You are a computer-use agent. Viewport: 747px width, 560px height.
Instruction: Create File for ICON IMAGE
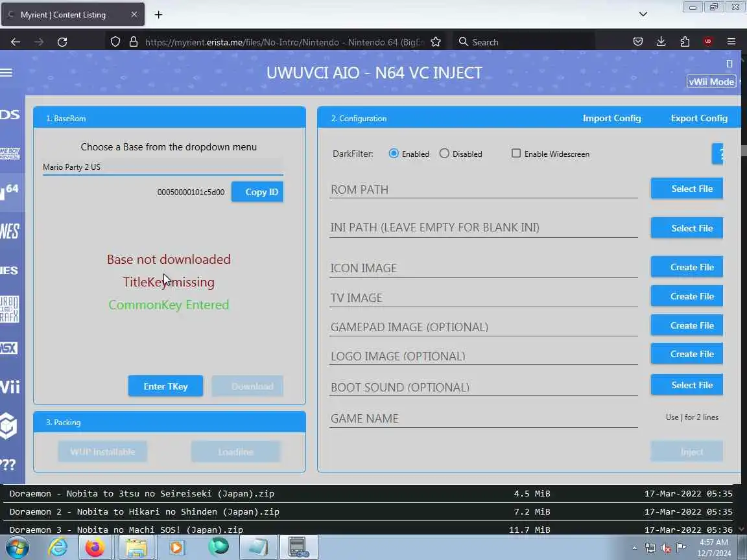[687, 267]
